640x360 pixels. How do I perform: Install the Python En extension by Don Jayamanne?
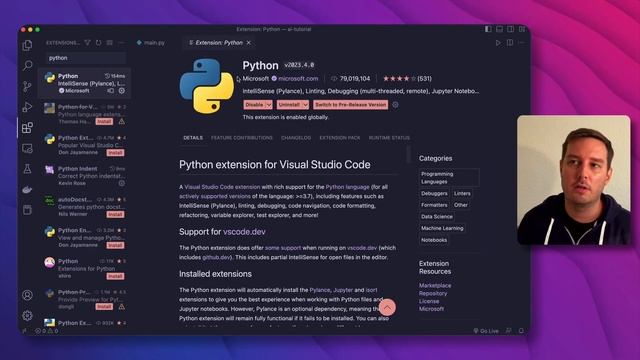pyautogui.click(x=115, y=245)
